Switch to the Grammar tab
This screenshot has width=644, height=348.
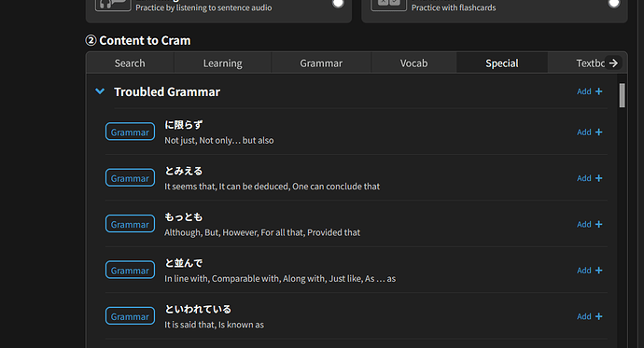tap(321, 63)
